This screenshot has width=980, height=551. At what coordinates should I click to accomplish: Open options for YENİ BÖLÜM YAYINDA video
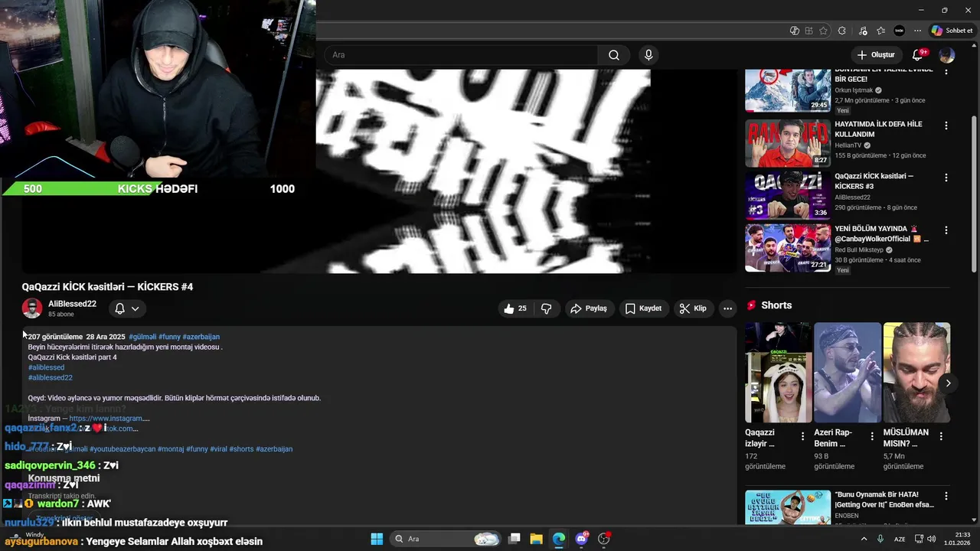[x=946, y=230]
